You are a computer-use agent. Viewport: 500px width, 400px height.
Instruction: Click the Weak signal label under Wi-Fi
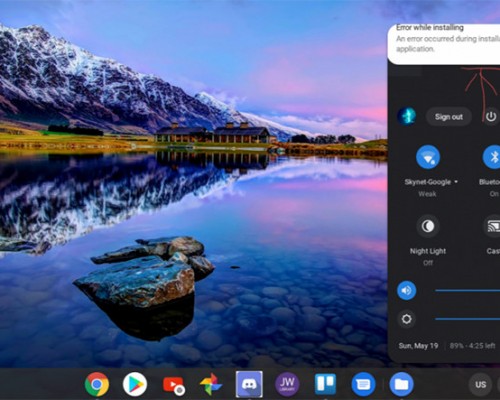(427, 194)
